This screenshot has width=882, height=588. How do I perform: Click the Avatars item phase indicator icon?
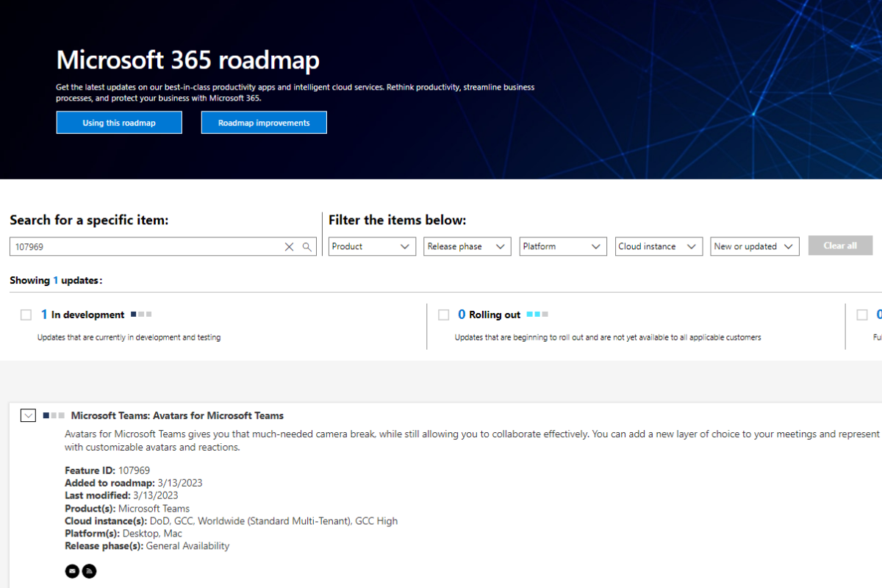click(x=54, y=416)
